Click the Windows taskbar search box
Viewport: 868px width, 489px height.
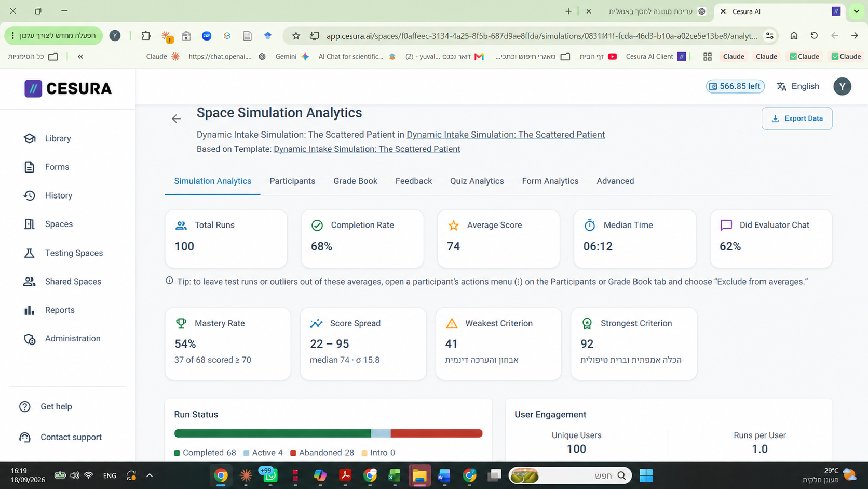pos(570,475)
